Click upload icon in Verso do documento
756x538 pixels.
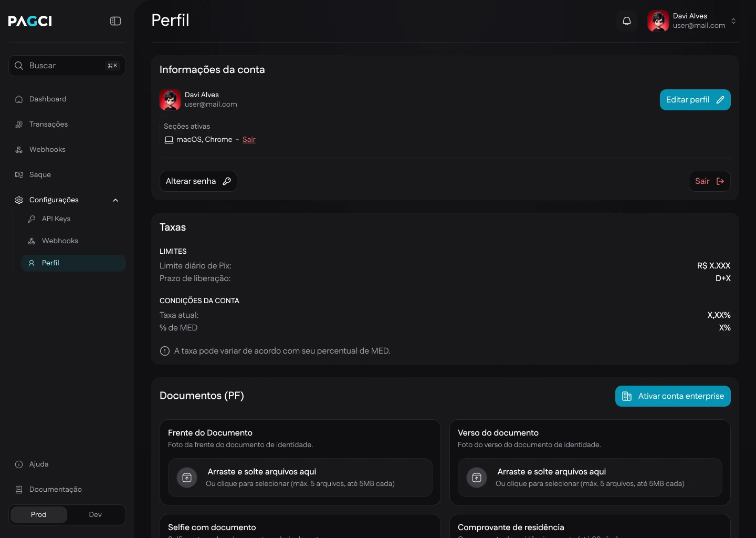coord(477,478)
